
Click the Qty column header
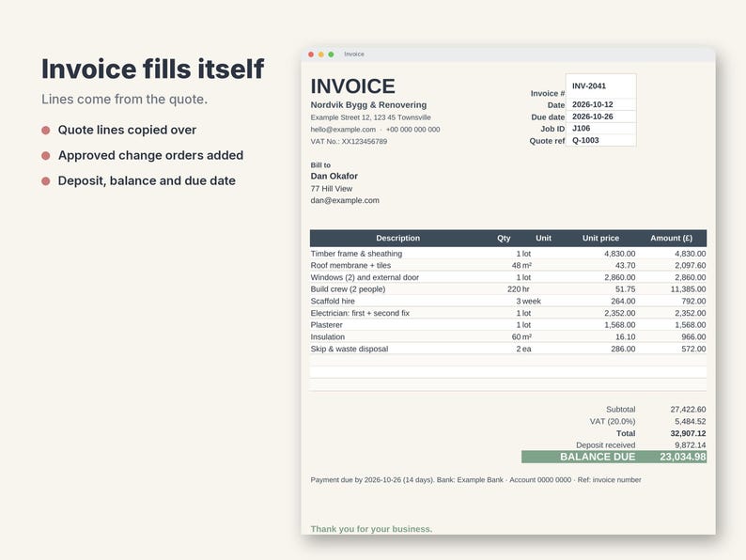click(504, 238)
